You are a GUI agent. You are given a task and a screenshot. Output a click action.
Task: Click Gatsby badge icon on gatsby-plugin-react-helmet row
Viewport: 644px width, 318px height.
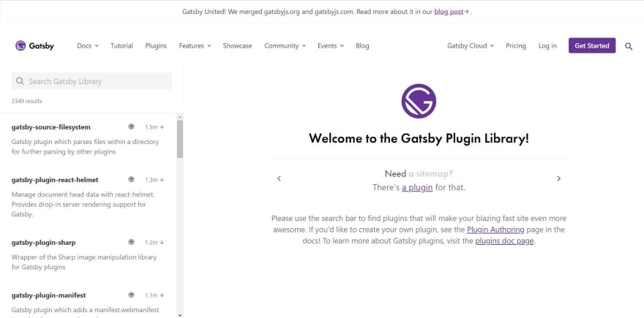point(131,179)
